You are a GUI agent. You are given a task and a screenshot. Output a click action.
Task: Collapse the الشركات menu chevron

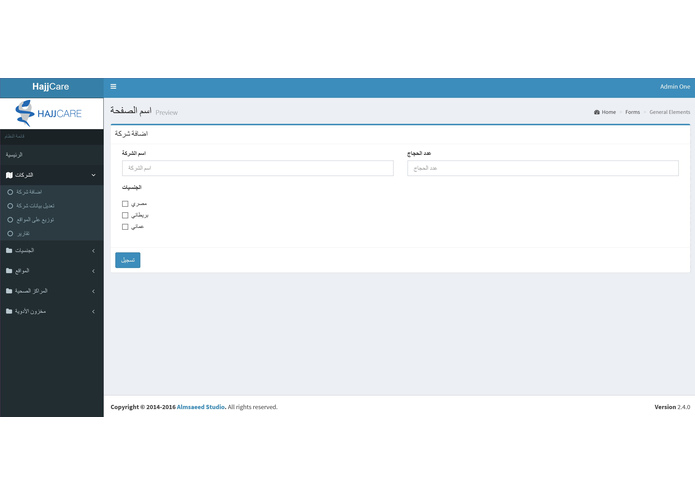(x=94, y=175)
